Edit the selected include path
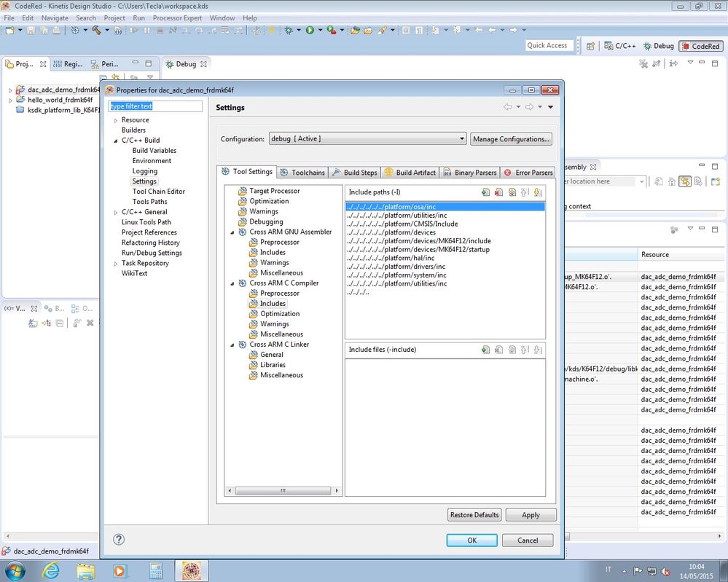 tap(512, 192)
